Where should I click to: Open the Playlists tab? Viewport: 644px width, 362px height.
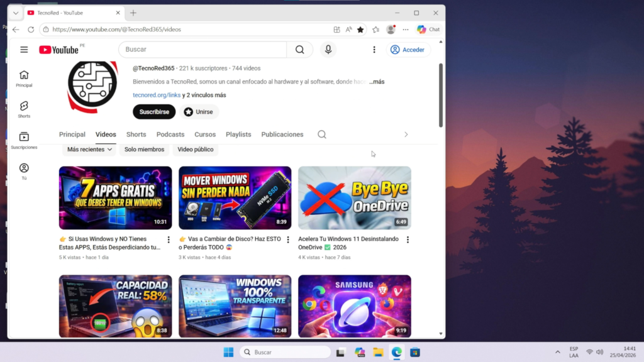pyautogui.click(x=238, y=134)
